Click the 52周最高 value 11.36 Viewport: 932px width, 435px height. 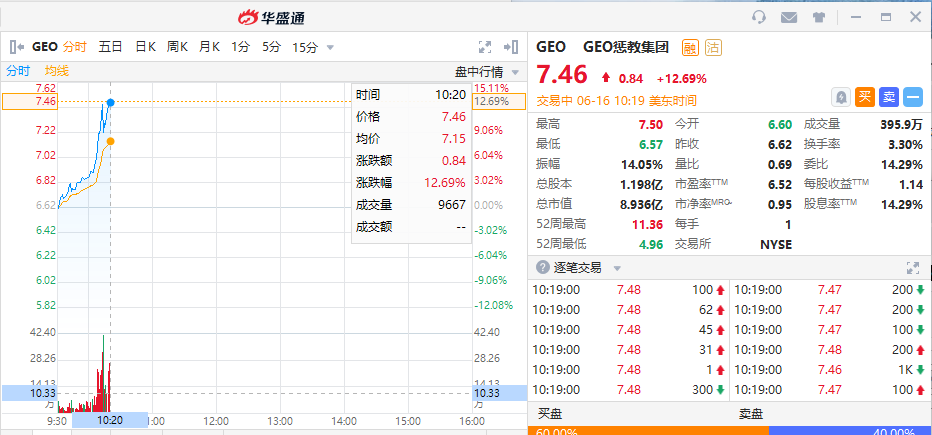click(x=647, y=224)
